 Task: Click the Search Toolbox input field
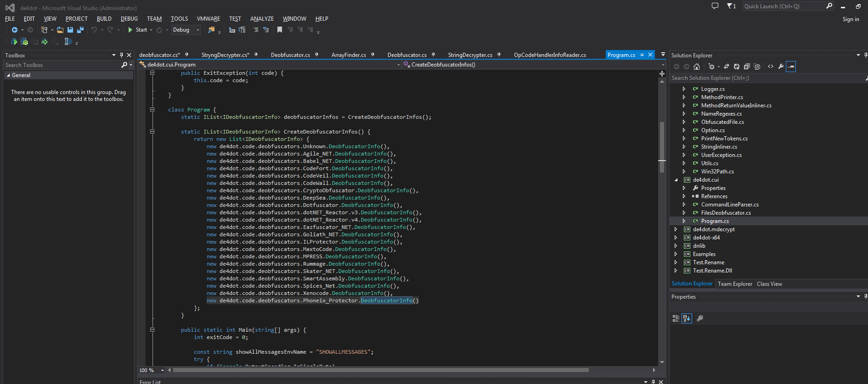(x=62, y=65)
